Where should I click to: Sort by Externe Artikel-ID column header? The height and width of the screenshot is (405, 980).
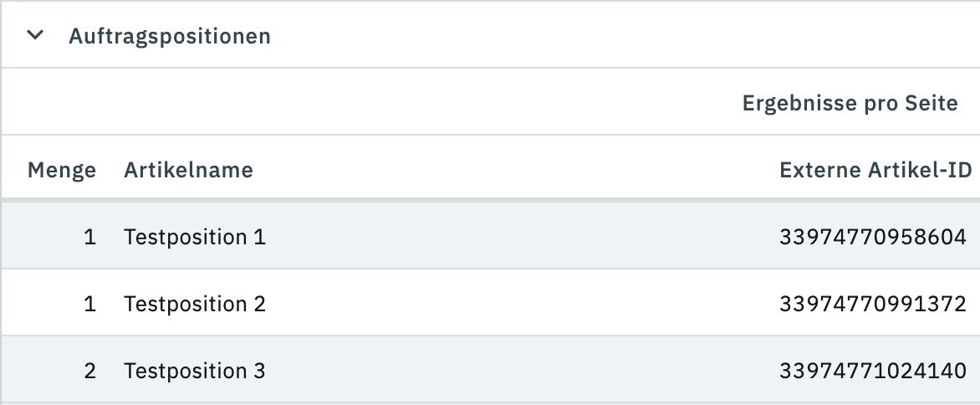pos(875,171)
